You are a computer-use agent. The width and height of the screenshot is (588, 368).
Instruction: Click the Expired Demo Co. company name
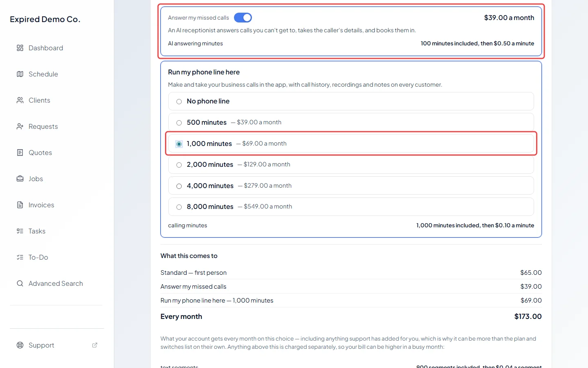click(45, 19)
